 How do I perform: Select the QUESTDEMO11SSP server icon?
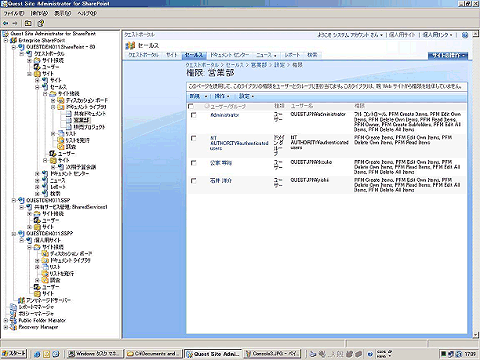[22, 200]
